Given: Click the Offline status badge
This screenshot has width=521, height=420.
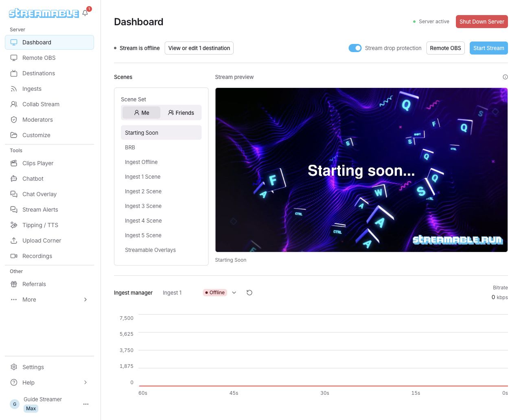Looking at the screenshot, I should tap(215, 293).
